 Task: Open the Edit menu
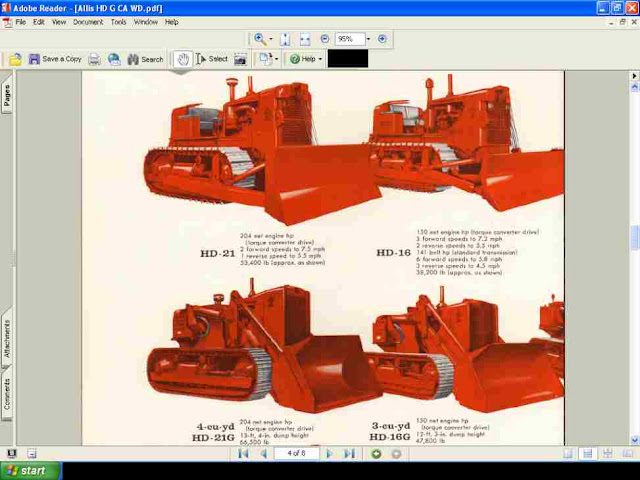tap(39, 22)
